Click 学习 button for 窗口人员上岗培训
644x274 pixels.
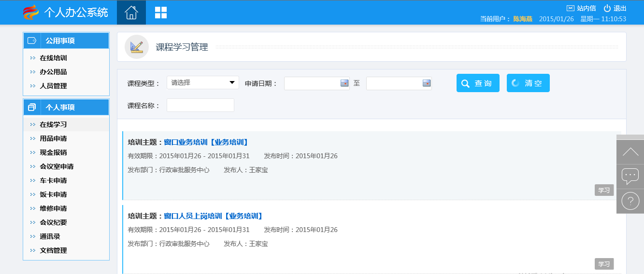pos(604,264)
